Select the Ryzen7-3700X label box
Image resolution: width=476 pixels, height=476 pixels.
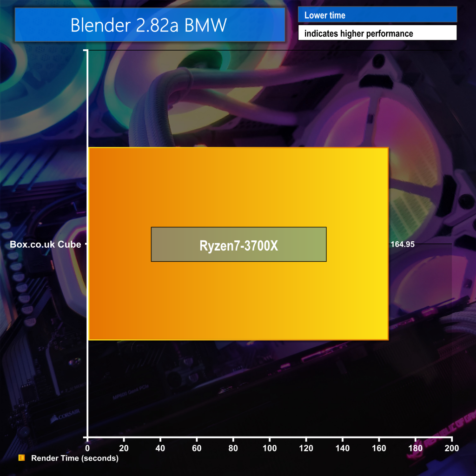click(x=238, y=245)
